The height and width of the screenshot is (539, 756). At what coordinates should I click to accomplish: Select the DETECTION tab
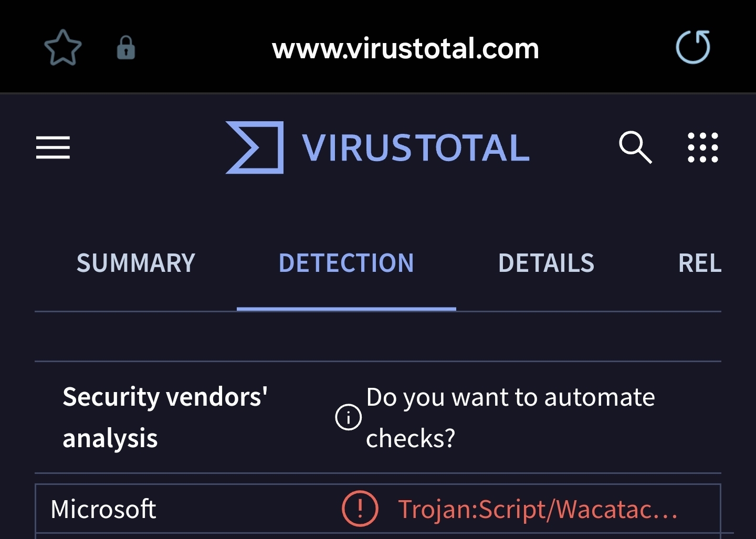[346, 263]
